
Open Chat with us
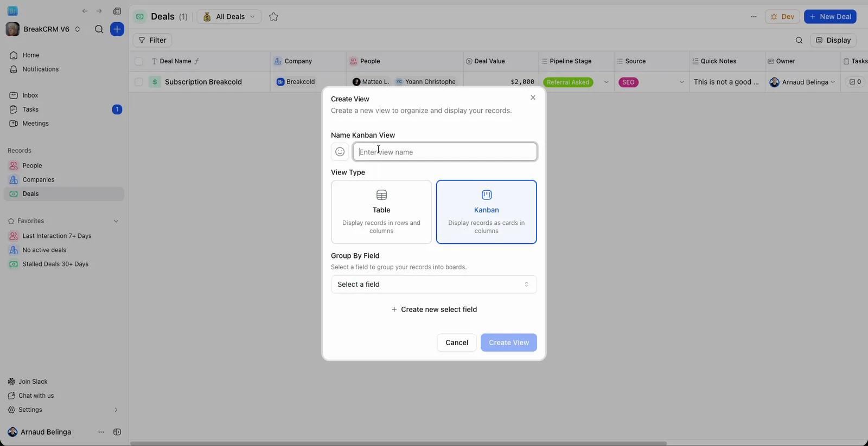pyautogui.click(x=31, y=396)
